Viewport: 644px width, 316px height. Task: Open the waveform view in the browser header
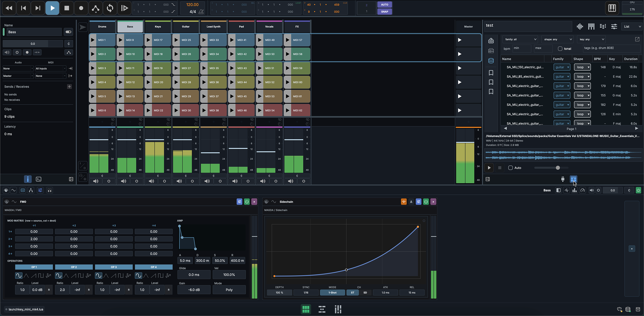tap(580, 27)
